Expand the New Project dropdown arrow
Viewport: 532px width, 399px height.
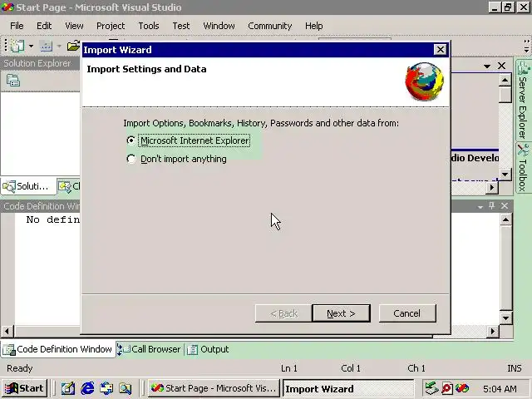[x=31, y=46]
